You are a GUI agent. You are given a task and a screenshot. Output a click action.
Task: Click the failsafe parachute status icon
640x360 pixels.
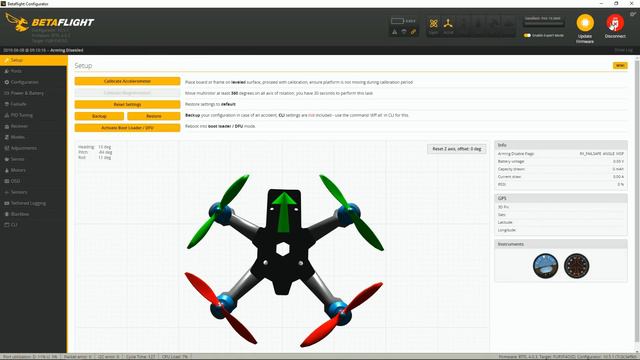click(x=404, y=32)
